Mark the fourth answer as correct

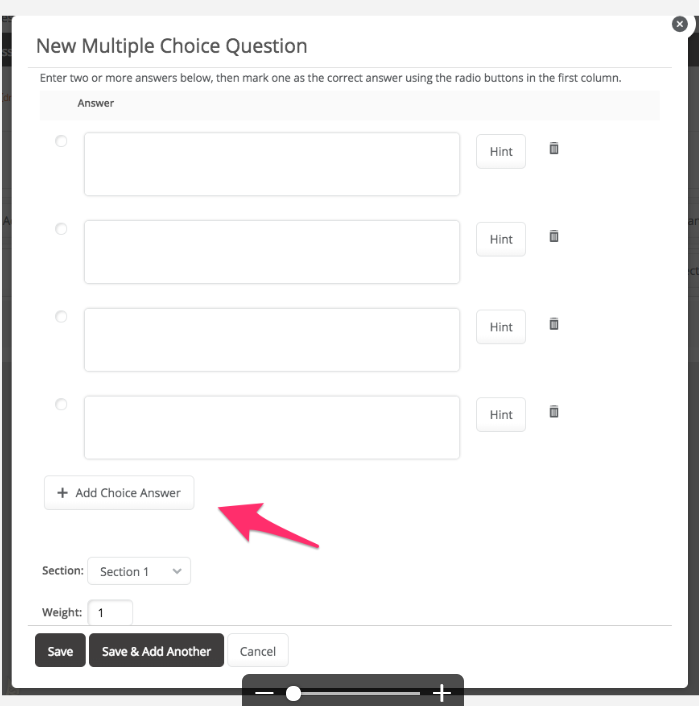click(x=61, y=404)
